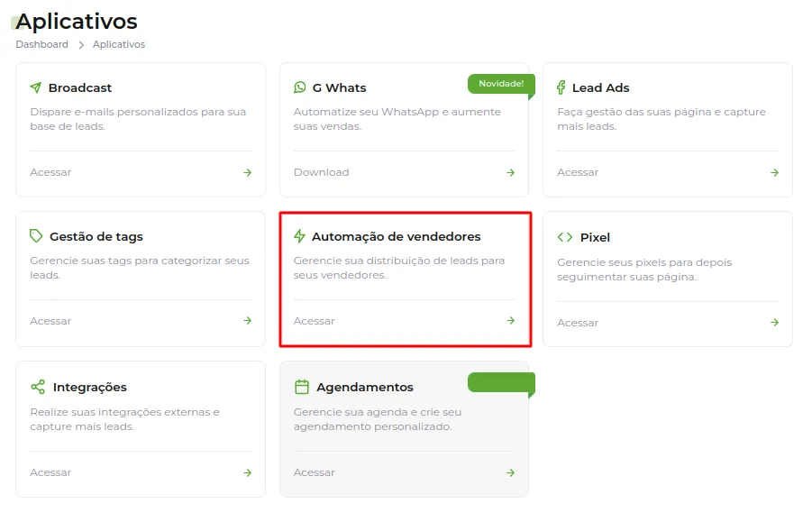The width and height of the screenshot is (812, 531).
Task: Click 'Gerencie seus pixels' description text
Action: pos(644,270)
